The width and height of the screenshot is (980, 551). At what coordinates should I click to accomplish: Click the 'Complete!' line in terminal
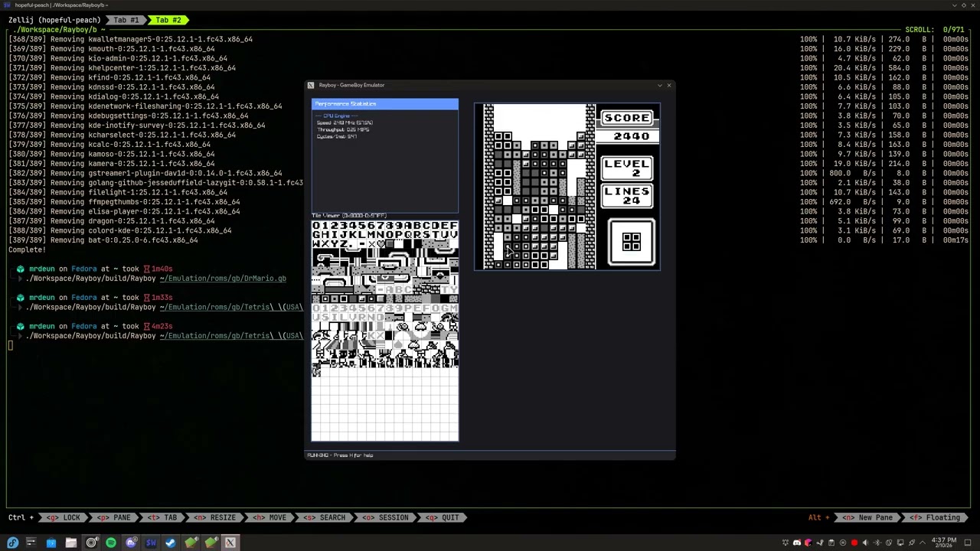coord(27,249)
